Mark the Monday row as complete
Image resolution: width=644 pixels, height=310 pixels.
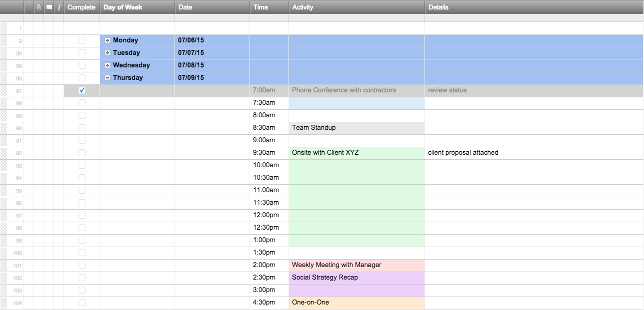(81, 40)
